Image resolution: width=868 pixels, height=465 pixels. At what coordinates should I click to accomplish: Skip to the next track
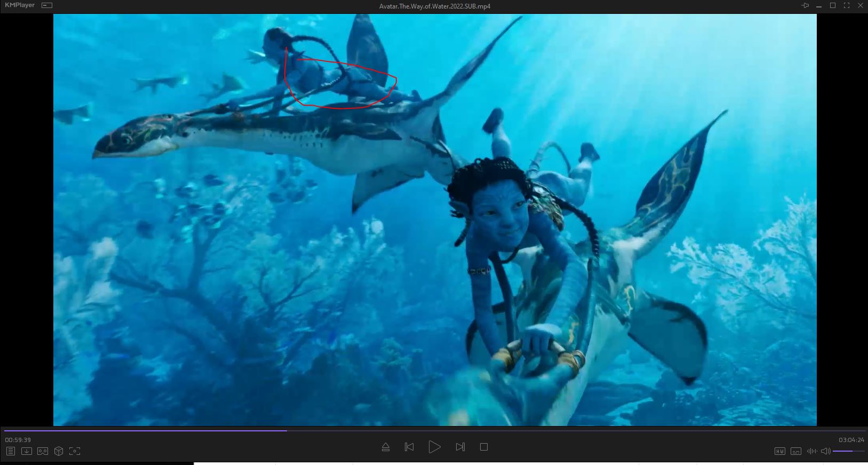(x=460, y=447)
